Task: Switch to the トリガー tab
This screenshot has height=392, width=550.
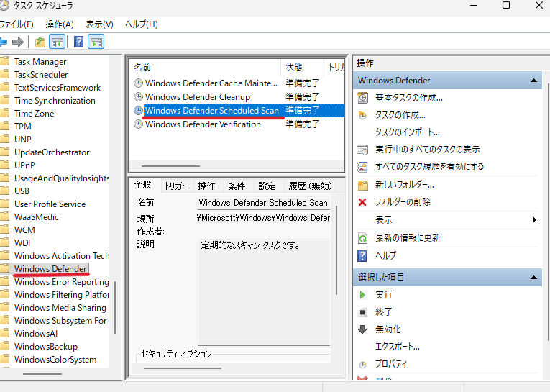Action: [x=177, y=186]
